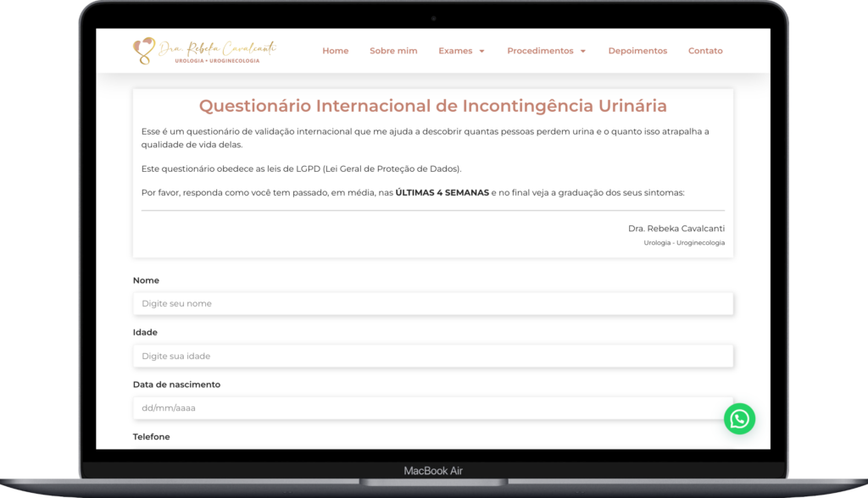Screen dimensions: 868x498
Task: Expand the Procedimentos dropdown arrow
Action: (583, 51)
